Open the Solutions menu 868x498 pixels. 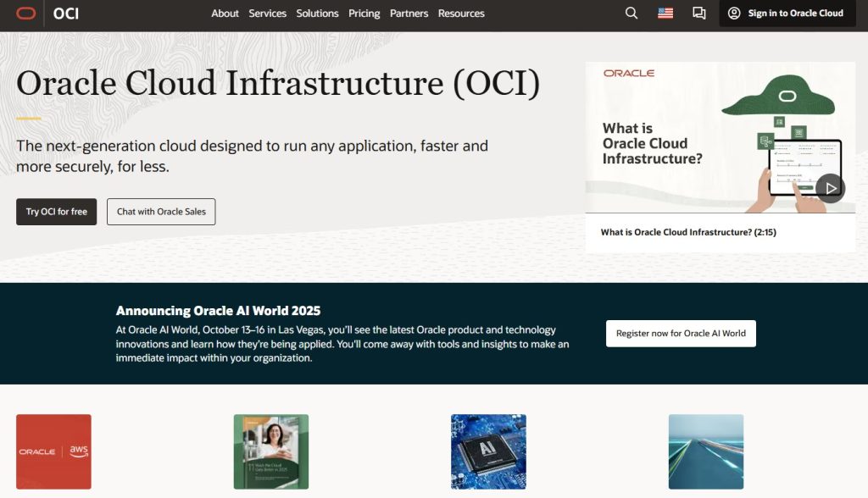click(x=317, y=14)
